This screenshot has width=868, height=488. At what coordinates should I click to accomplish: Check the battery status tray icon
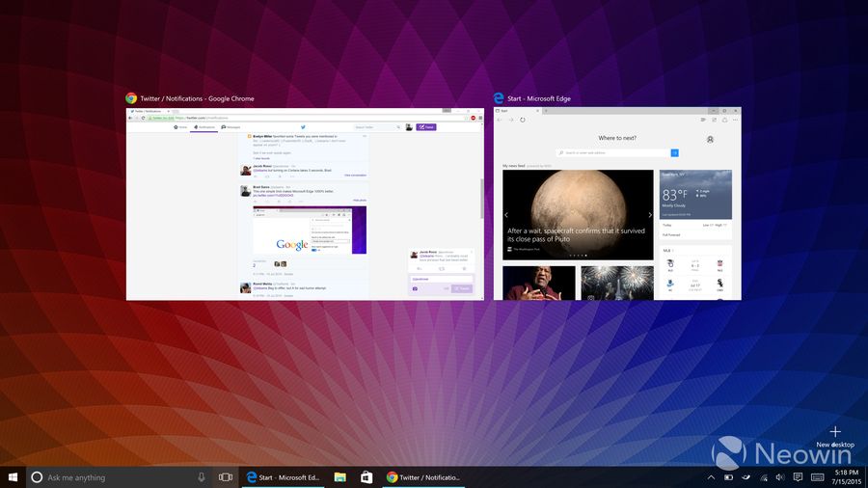(728, 477)
